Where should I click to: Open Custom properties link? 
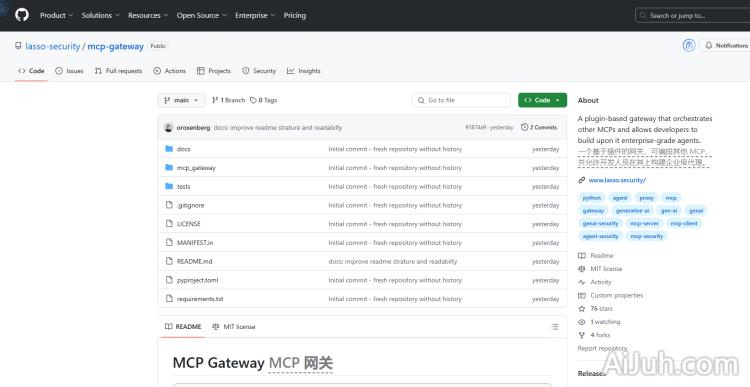(x=610, y=296)
